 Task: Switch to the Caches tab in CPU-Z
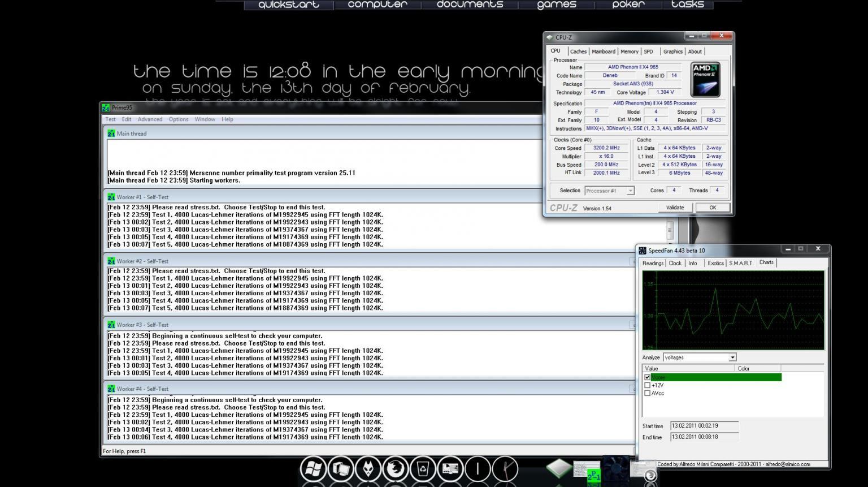pos(578,51)
